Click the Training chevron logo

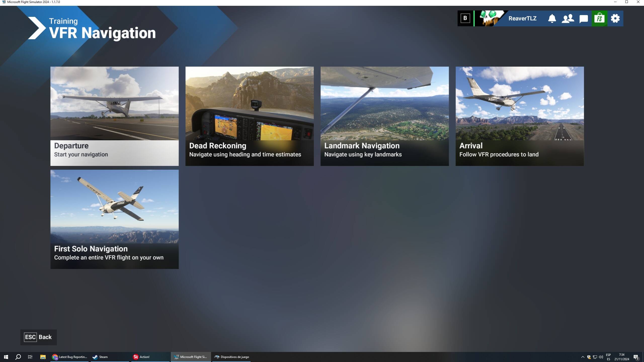click(37, 28)
